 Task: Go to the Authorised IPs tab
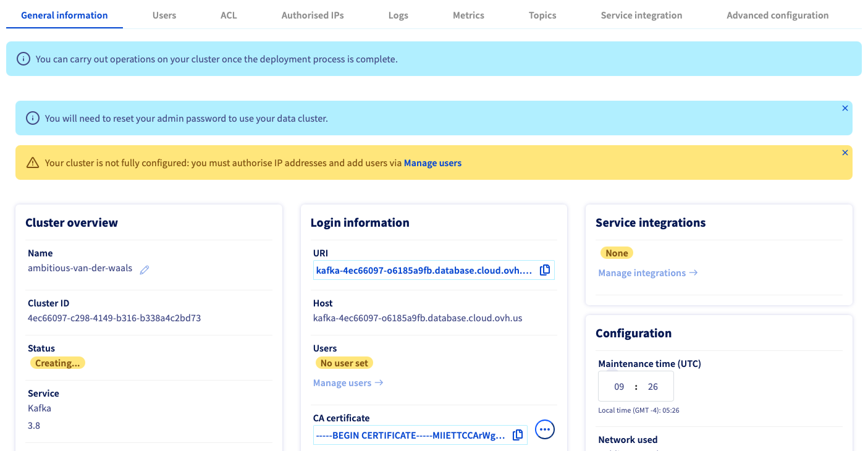[x=313, y=15]
